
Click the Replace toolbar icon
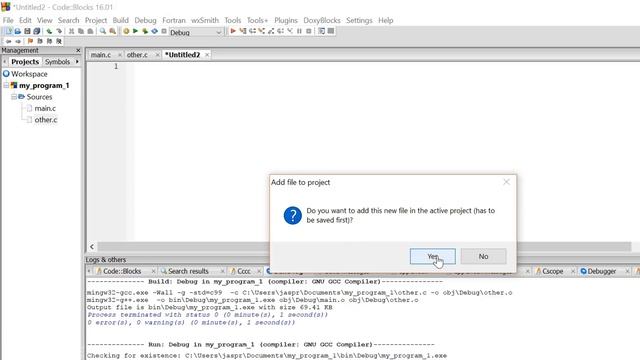(x=112, y=31)
